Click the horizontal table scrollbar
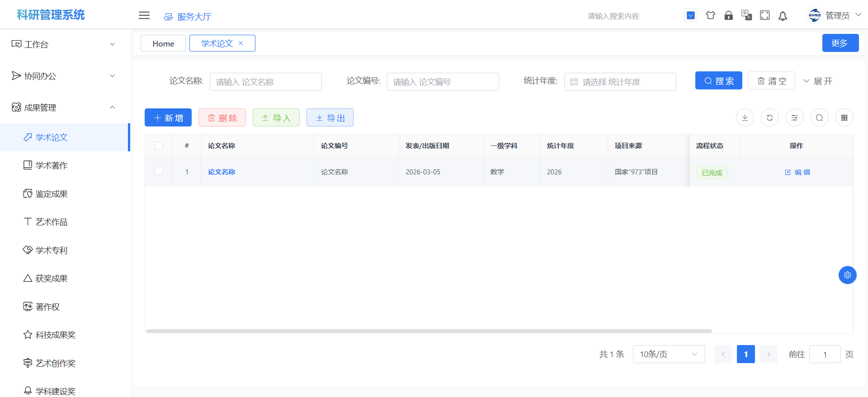This screenshot has height=397, width=868. pos(429,331)
